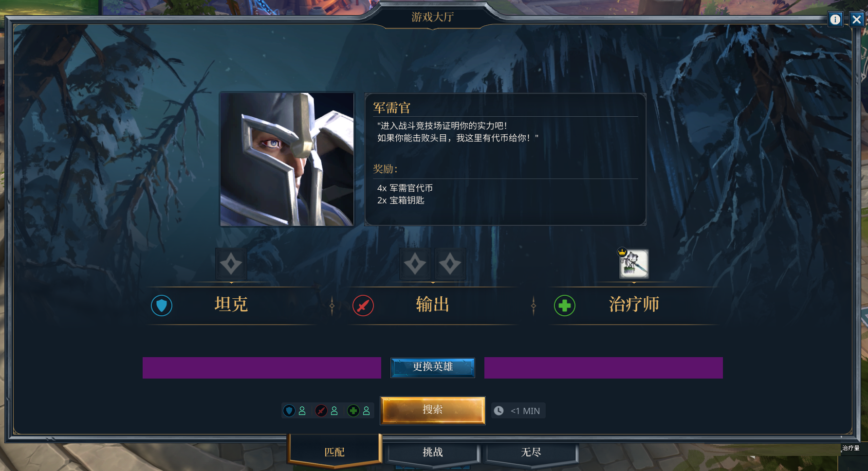Toggle healer role in the queue selector
Screen dimensions: 868x471
[359, 411]
